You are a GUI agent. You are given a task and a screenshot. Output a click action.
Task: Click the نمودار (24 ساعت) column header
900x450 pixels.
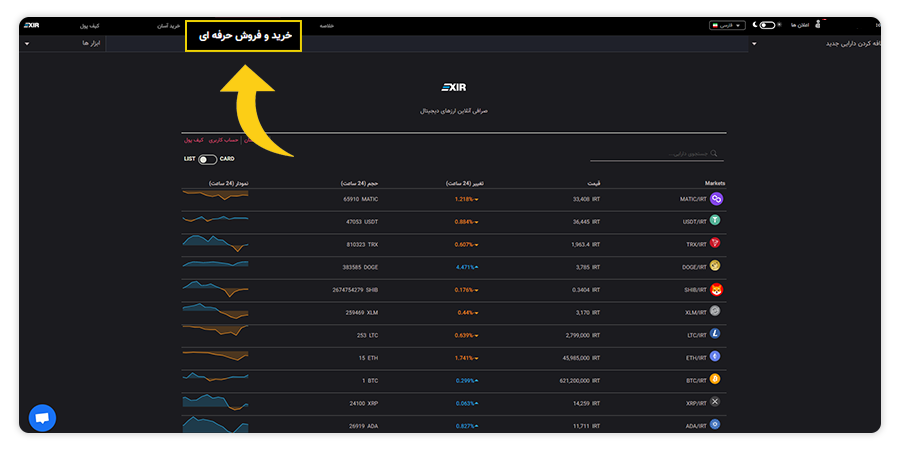coord(228,183)
